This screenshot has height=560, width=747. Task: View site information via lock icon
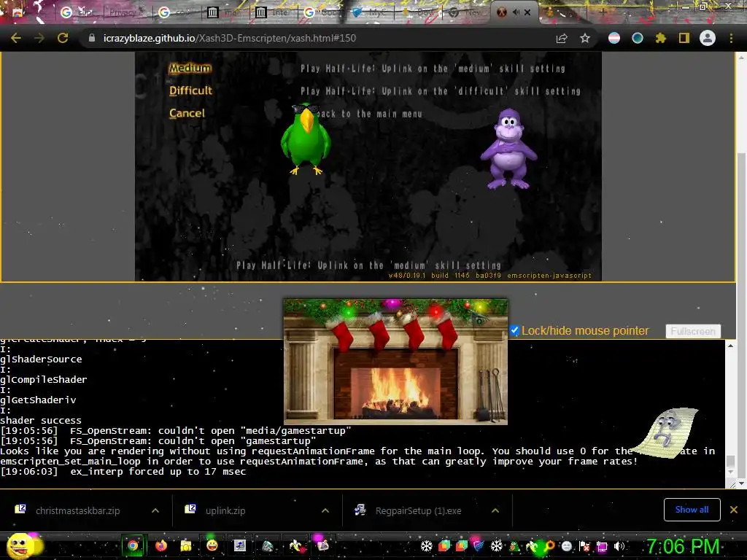[x=92, y=38]
